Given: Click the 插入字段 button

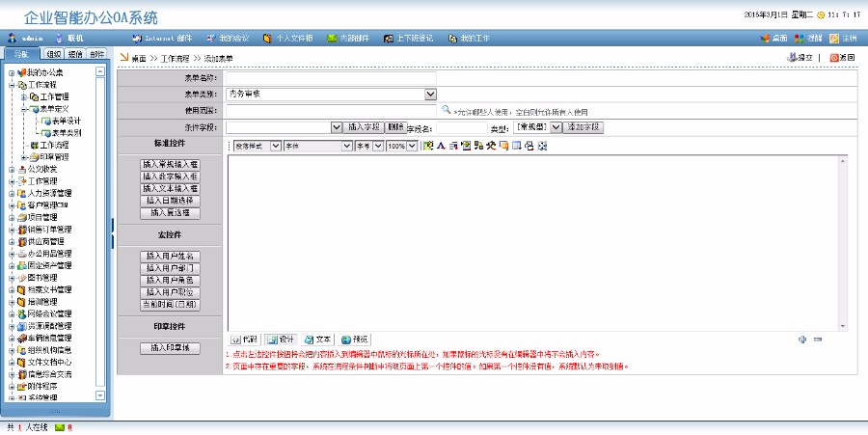Looking at the screenshot, I should tap(364, 127).
